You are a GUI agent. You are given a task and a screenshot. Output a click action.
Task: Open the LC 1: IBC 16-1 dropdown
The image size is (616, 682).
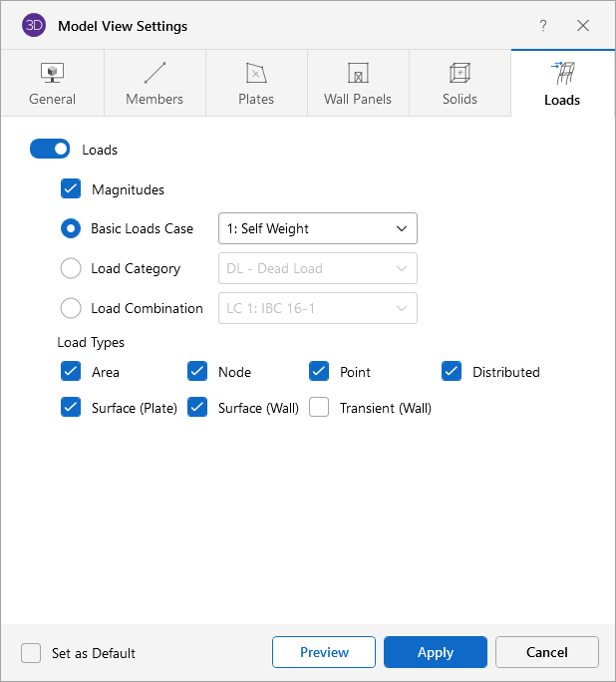(x=317, y=308)
